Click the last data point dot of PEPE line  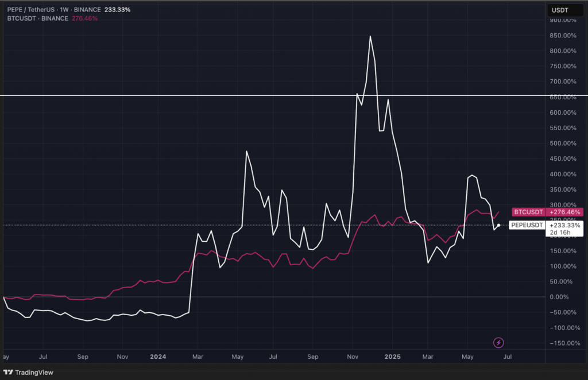pyautogui.click(x=498, y=225)
